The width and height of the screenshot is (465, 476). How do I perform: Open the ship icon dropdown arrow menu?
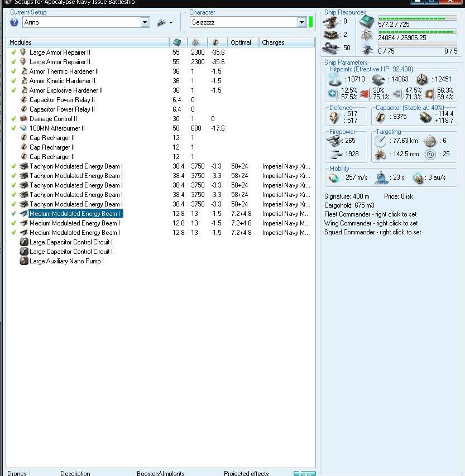point(171,23)
